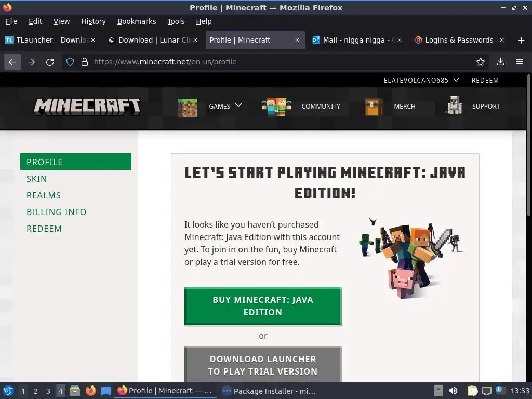Open the tracking protection shield icon

pyautogui.click(x=70, y=62)
